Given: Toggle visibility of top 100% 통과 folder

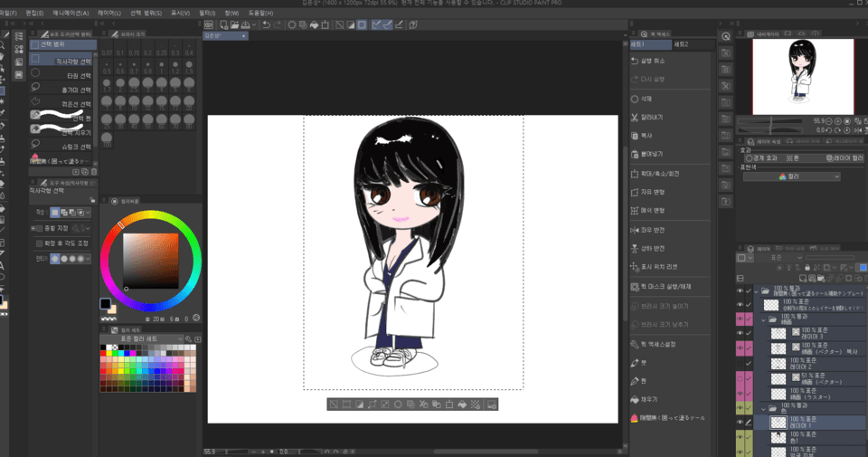Looking at the screenshot, I should (741, 290).
